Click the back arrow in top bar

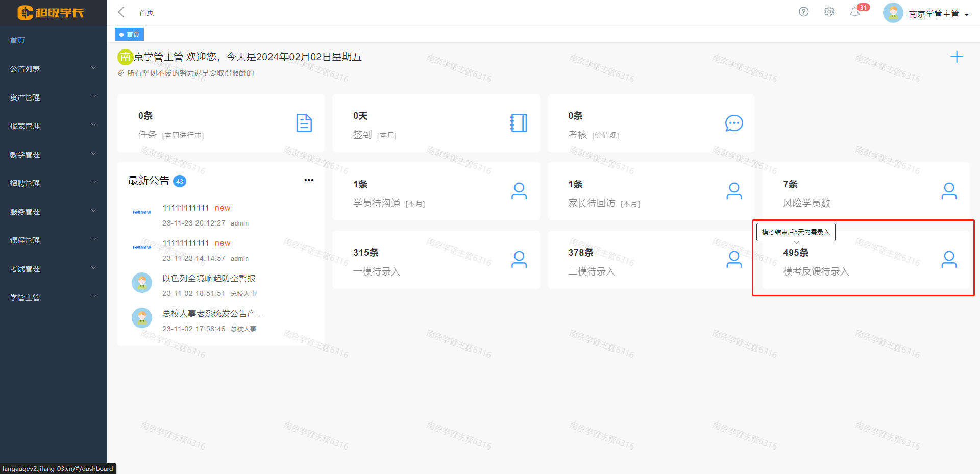[x=121, y=12]
